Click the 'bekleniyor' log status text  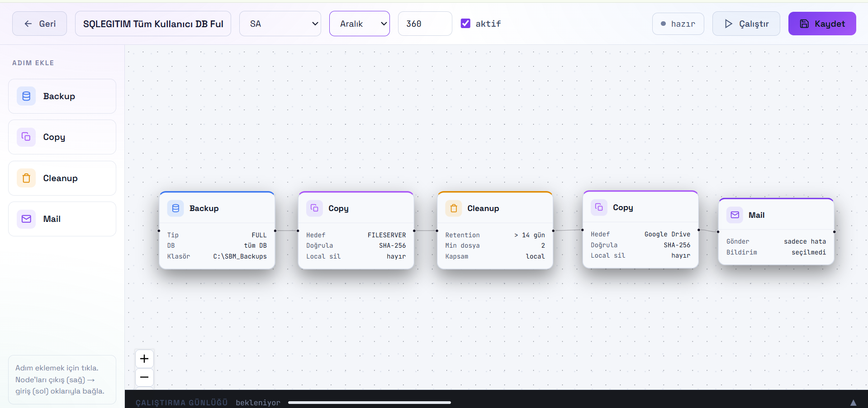tap(258, 403)
